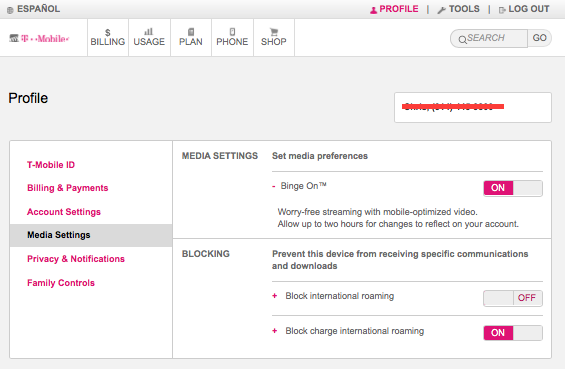Click the globe icon beside Español
Viewport: 565px width, 369px height.
[x=10, y=10]
